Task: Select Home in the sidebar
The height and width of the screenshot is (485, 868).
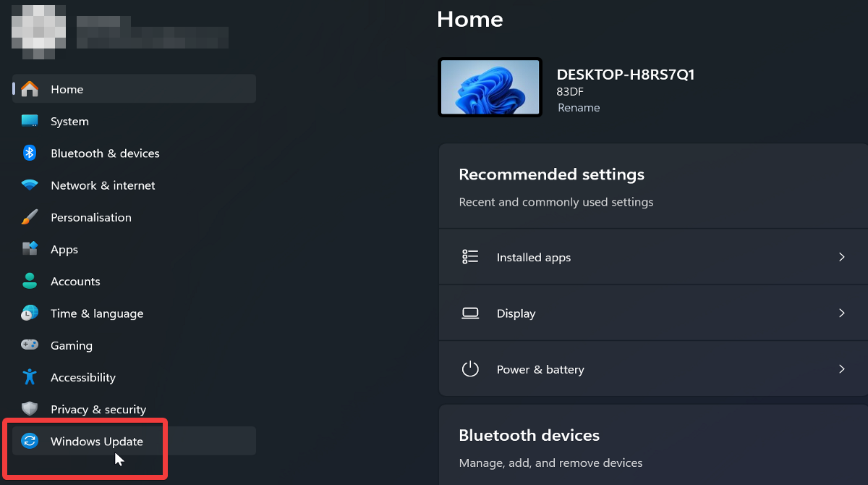Action: [x=67, y=89]
